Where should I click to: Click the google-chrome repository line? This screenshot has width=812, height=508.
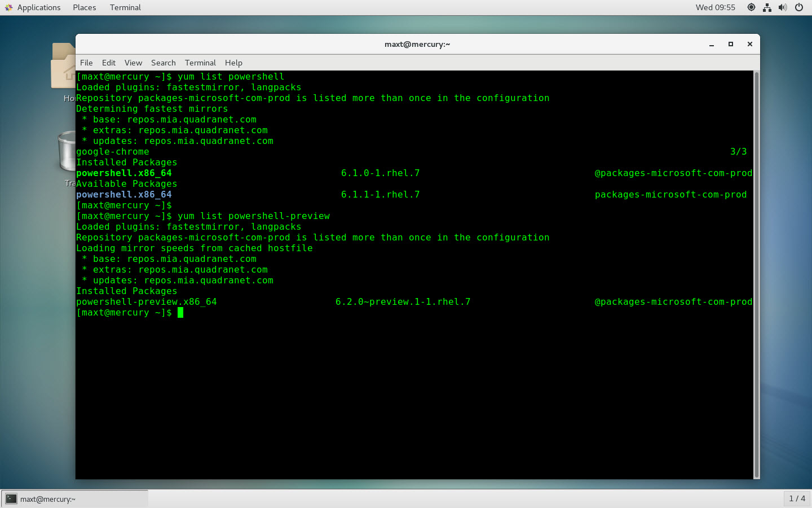point(113,152)
